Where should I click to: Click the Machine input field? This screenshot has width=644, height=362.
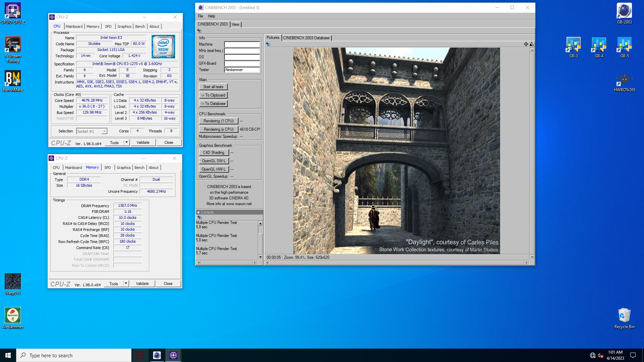coord(242,44)
